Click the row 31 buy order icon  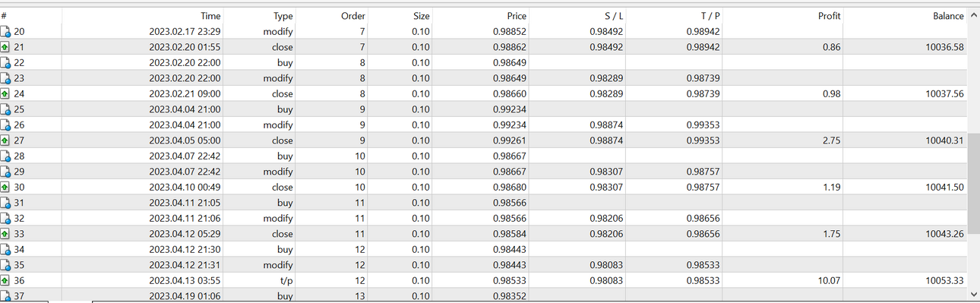pyautogui.click(x=6, y=203)
